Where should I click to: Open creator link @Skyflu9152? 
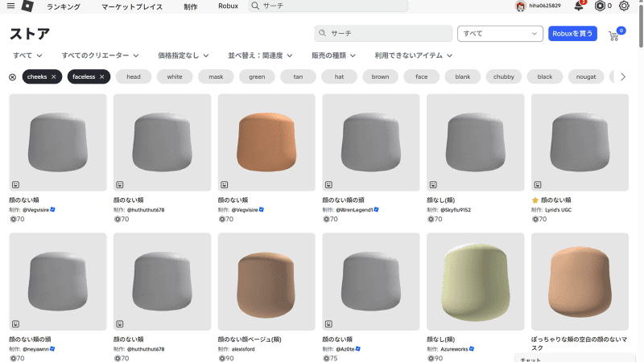(456, 210)
